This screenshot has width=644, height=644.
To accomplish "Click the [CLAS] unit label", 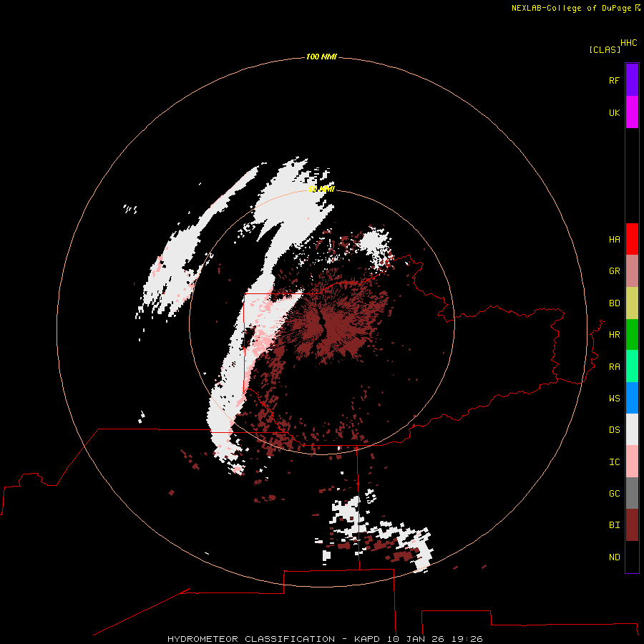I will click(x=605, y=49).
